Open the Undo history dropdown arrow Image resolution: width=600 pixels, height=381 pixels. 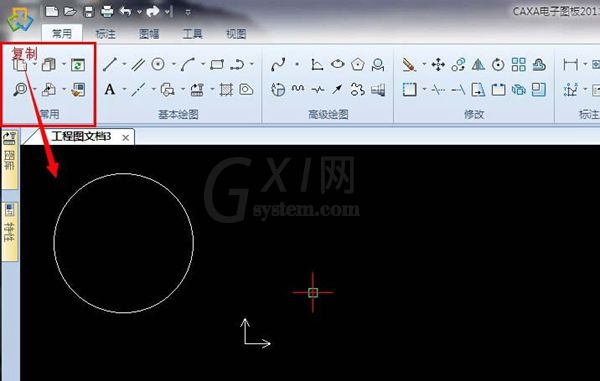tap(139, 12)
